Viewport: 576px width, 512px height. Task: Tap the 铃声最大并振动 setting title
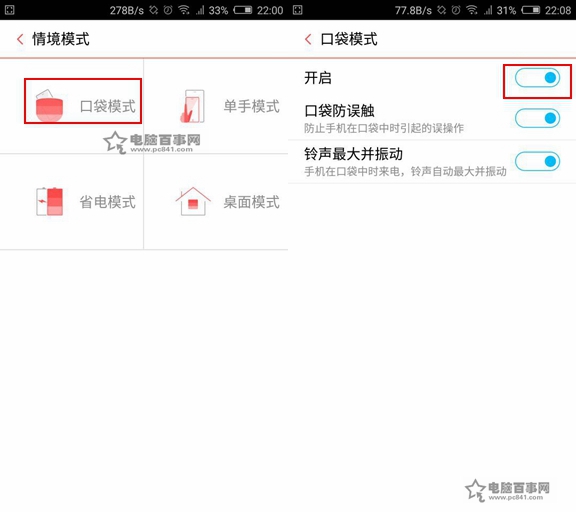pyautogui.click(x=353, y=154)
